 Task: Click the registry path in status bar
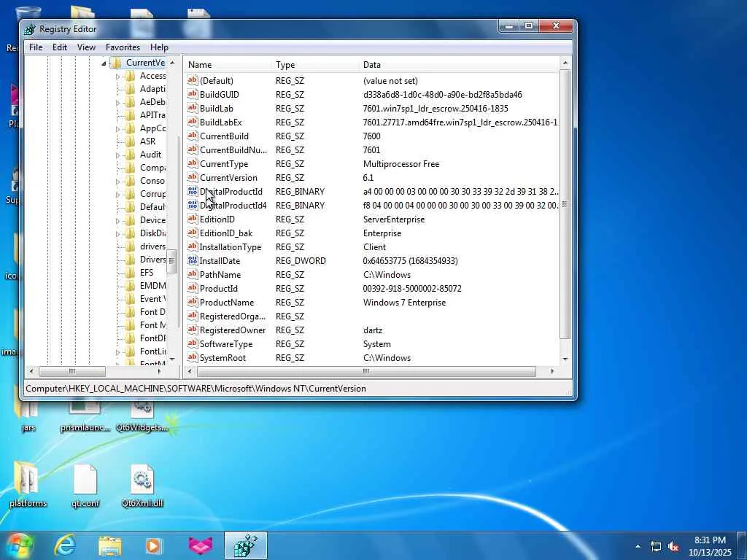pyautogui.click(x=196, y=388)
